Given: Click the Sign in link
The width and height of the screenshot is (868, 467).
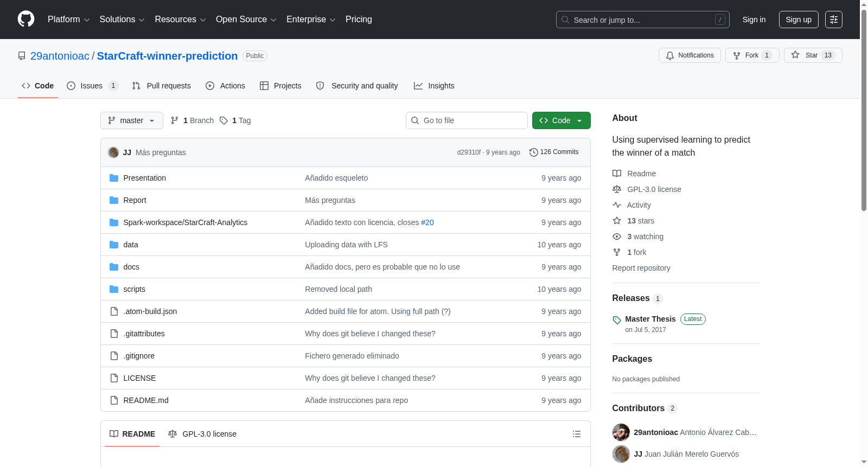Looking at the screenshot, I should click(754, 20).
